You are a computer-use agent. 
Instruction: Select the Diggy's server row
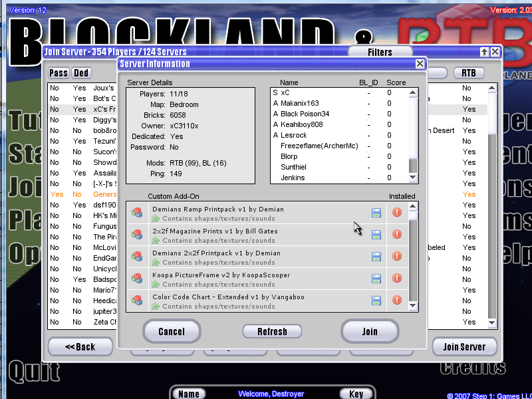[83, 120]
